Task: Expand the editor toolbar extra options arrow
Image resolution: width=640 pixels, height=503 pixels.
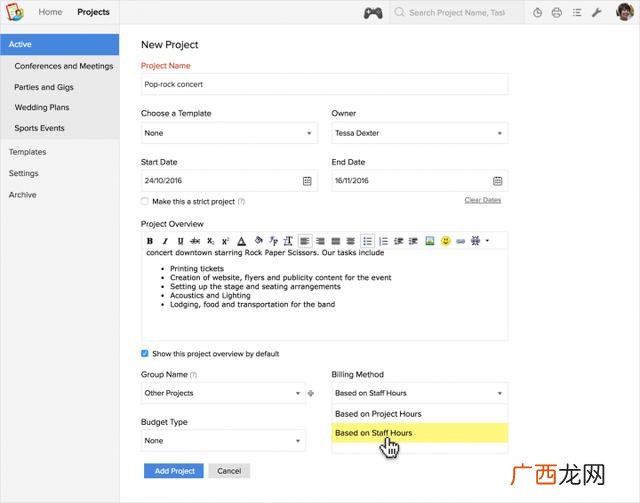Action: (x=487, y=240)
